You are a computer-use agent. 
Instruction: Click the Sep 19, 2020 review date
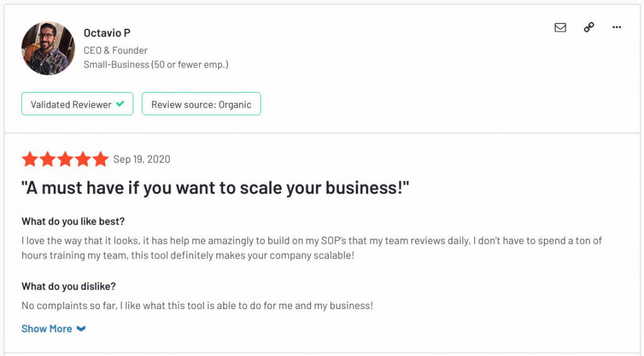point(142,159)
